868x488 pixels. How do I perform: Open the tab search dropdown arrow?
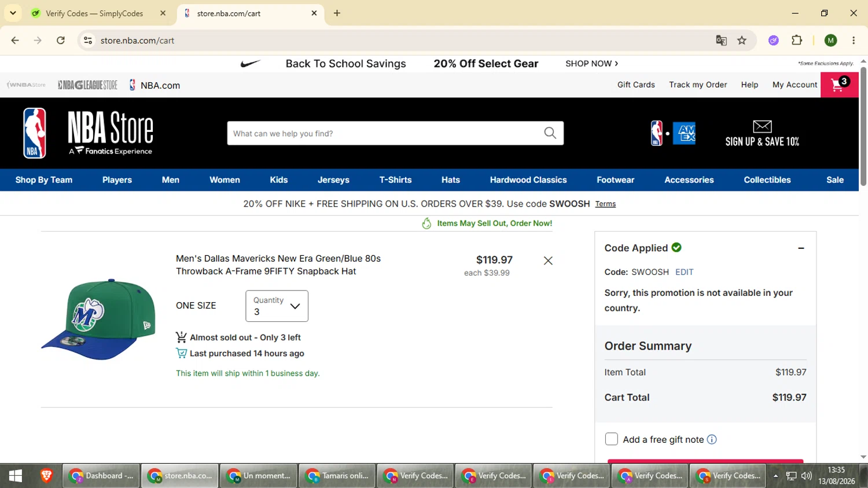point(13,13)
